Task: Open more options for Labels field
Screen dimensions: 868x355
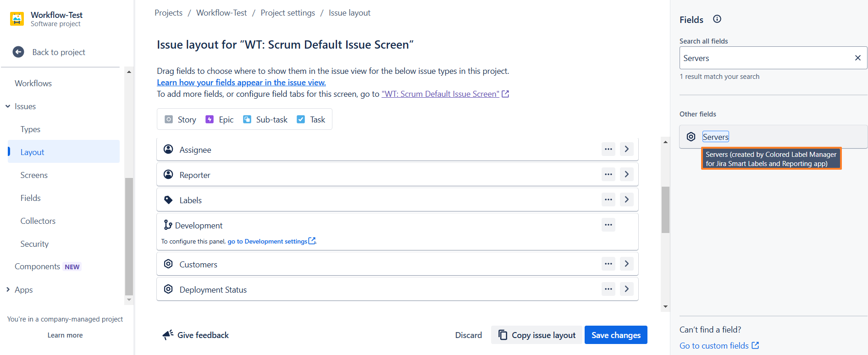Action: click(608, 200)
